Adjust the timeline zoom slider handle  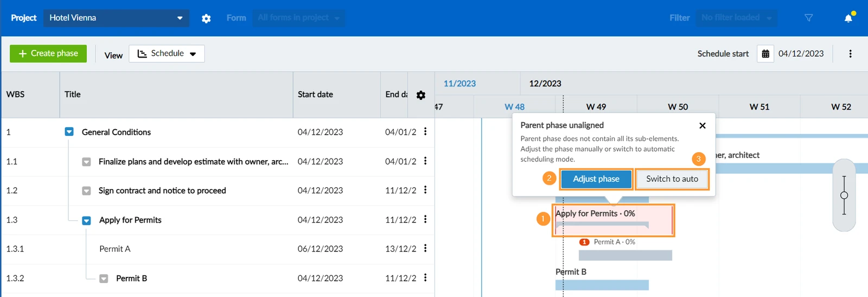(844, 195)
